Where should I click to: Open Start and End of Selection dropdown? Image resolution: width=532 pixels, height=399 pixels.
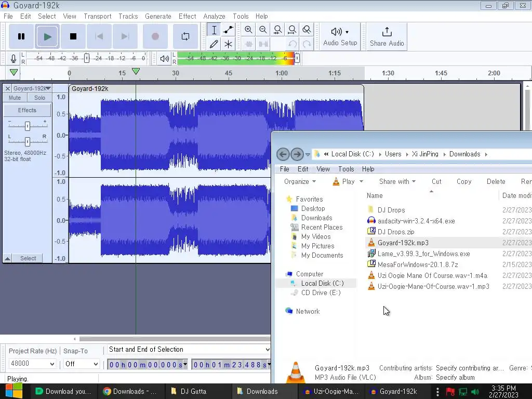pyautogui.click(x=189, y=350)
